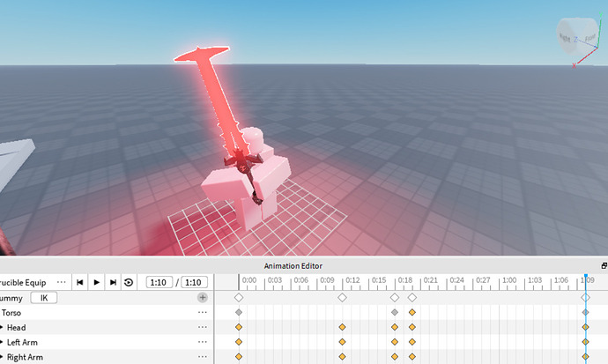Play the Crucible Equip animation
The image size is (608, 364).
tap(97, 282)
